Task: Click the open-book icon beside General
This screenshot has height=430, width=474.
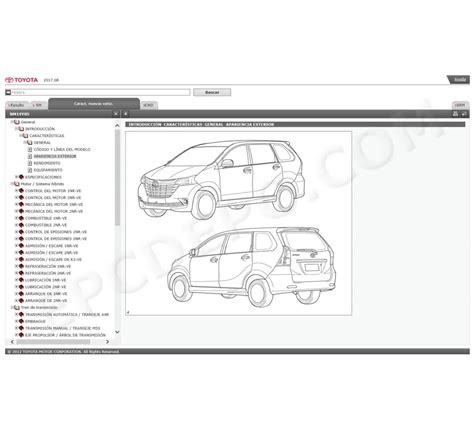Action: tap(17, 122)
